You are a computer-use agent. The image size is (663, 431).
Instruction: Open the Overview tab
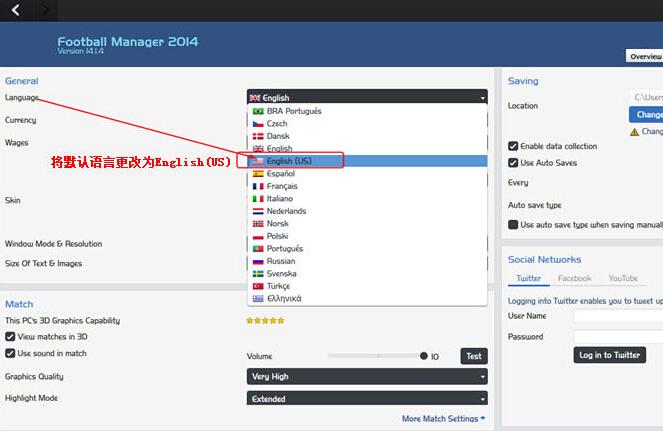click(644, 56)
